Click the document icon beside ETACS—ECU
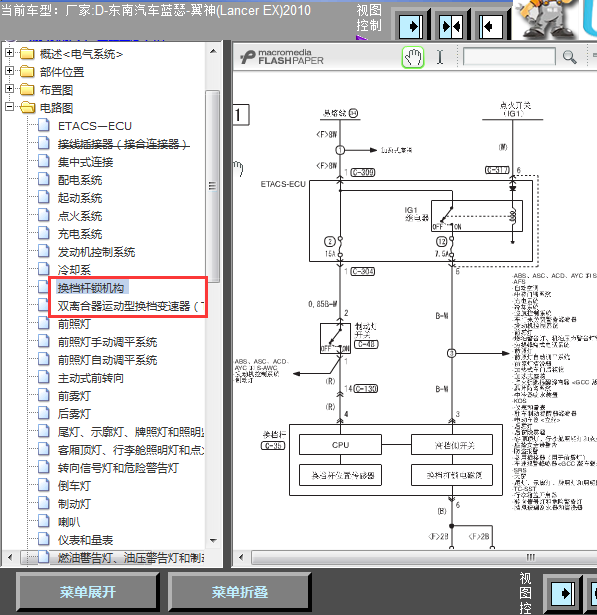The width and height of the screenshot is (597, 615). (x=44, y=125)
